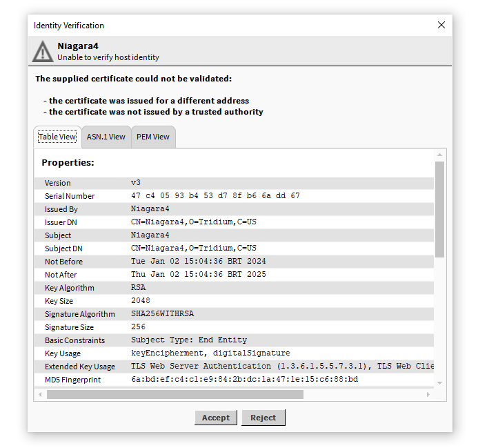
Task: Click the Serial Number row label
Action: 70,196
